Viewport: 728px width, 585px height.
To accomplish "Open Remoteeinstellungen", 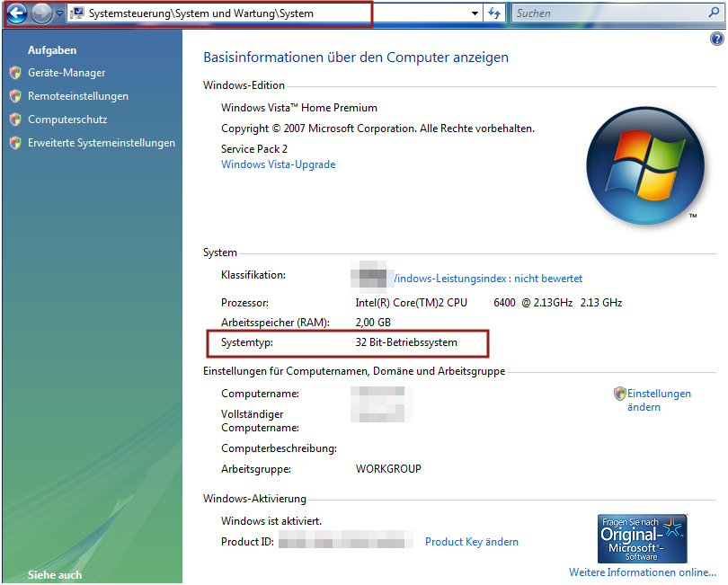I will (78, 96).
